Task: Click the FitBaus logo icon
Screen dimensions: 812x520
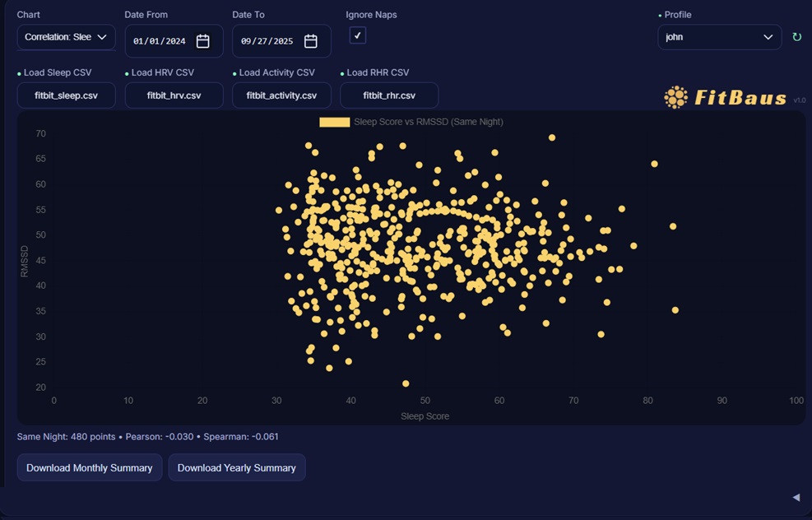Action: click(675, 97)
